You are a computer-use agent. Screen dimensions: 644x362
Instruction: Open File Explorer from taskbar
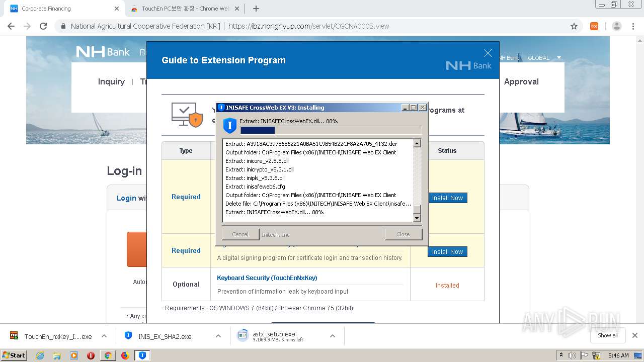57,355
